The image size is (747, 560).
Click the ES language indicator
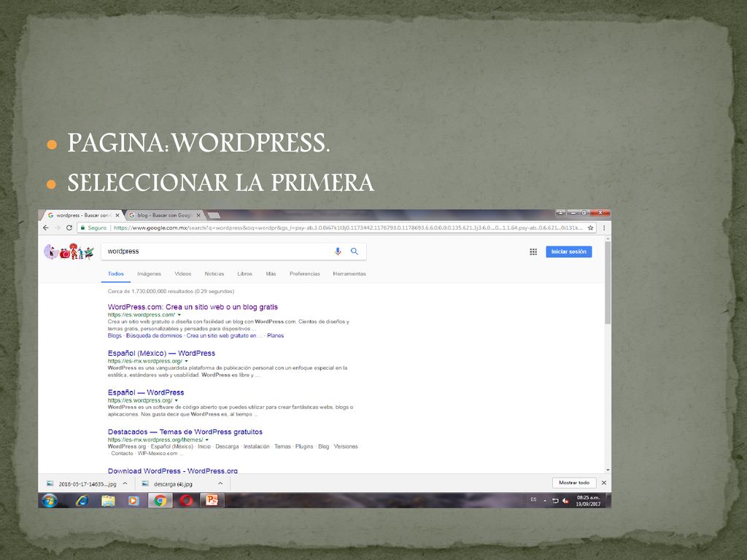(533, 499)
